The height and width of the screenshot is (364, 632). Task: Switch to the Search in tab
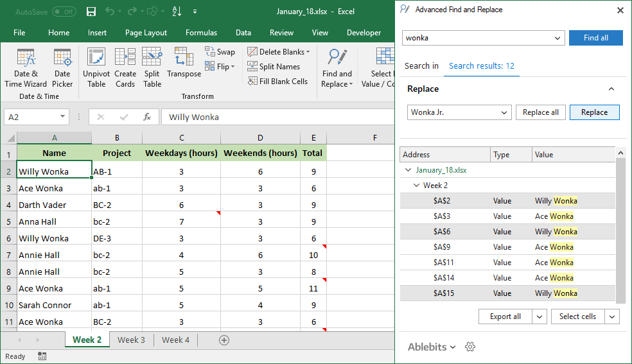tap(421, 66)
